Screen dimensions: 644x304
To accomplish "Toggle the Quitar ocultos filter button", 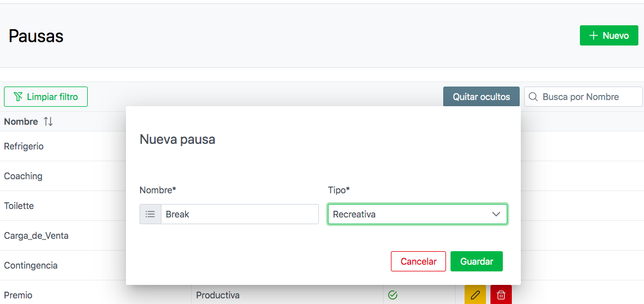I will (x=481, y=97).
